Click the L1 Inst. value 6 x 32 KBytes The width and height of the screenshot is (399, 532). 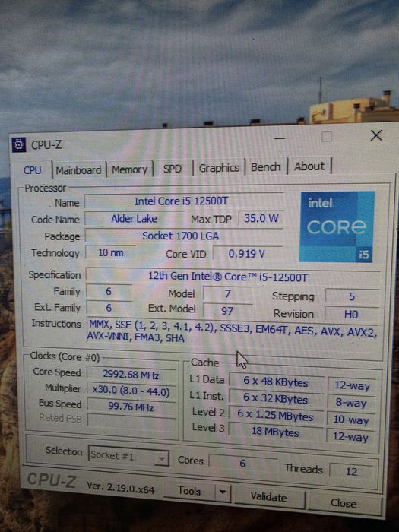[276, 398]
